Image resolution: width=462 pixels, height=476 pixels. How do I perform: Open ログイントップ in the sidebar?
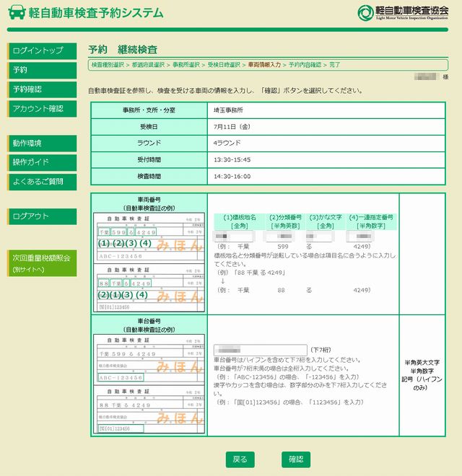pos(42,50)
